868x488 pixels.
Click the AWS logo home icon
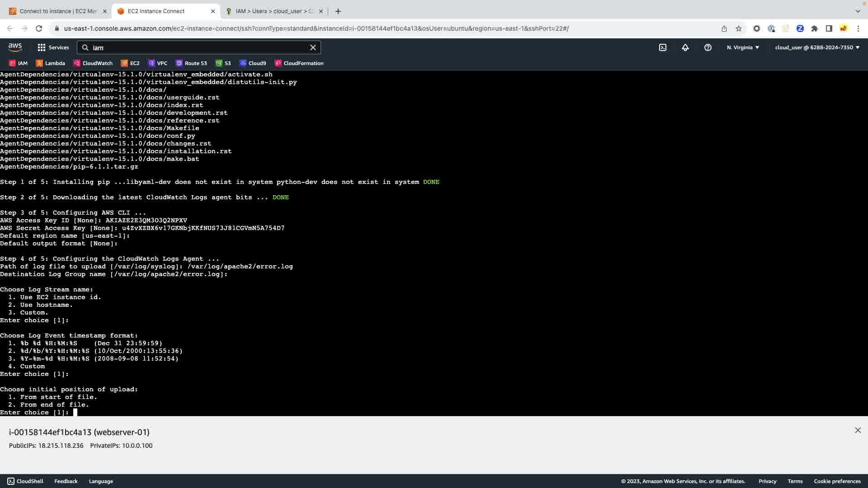coord(15,47)
